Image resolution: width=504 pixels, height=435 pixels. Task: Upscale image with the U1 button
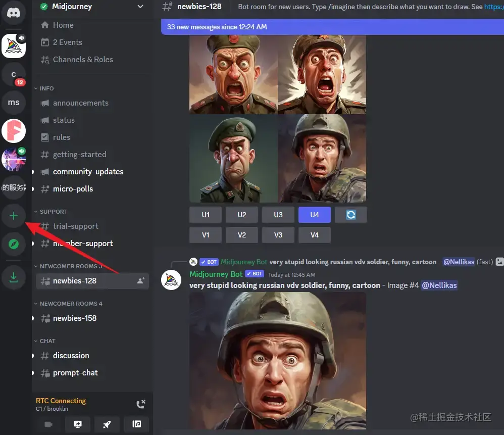(206, 215)
